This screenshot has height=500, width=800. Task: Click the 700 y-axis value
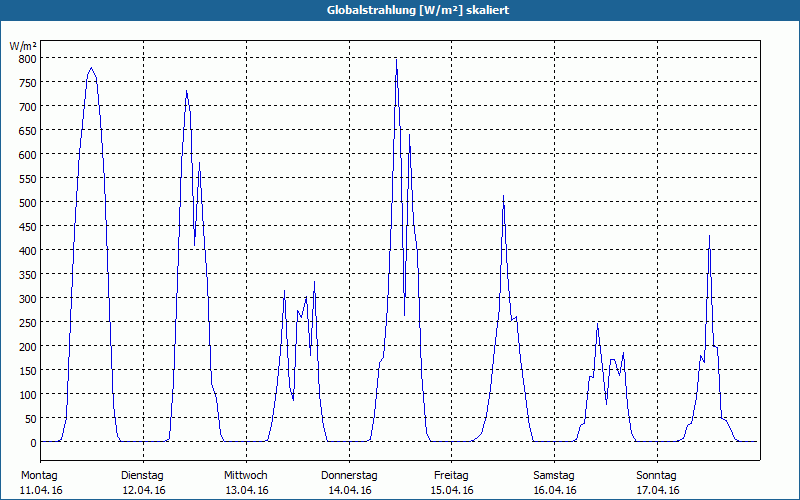click(x=27, y=107)
